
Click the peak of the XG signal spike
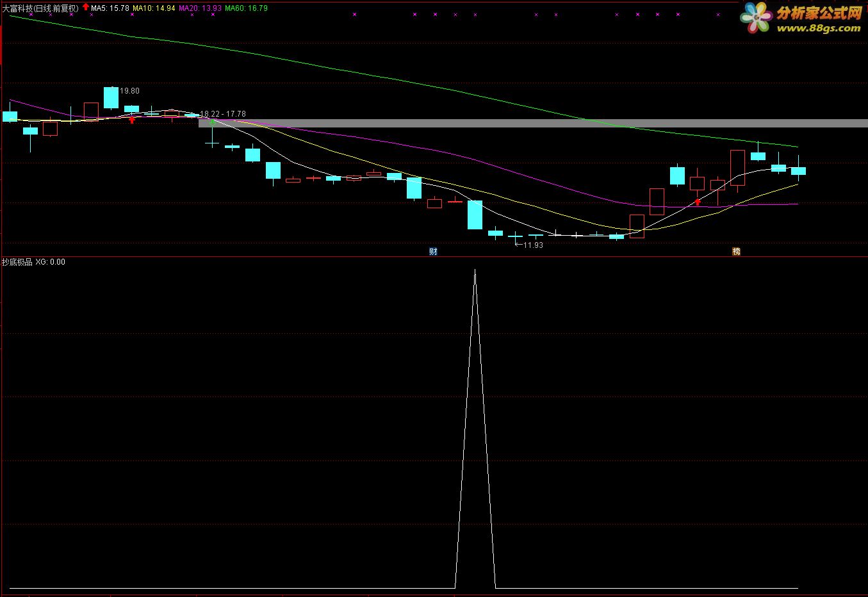click(475, 271)
